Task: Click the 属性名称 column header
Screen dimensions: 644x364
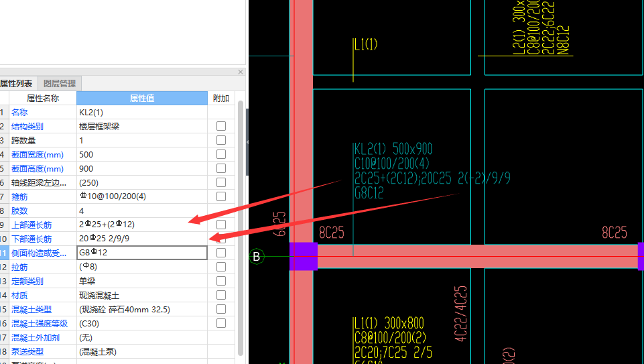Action: (43, 98)
